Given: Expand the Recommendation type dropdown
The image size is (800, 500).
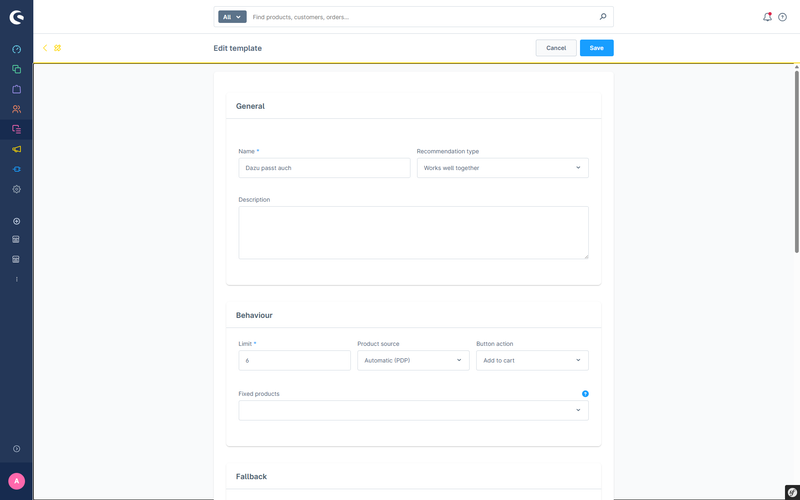Looking at the screenshot, I should click(502, 168).
